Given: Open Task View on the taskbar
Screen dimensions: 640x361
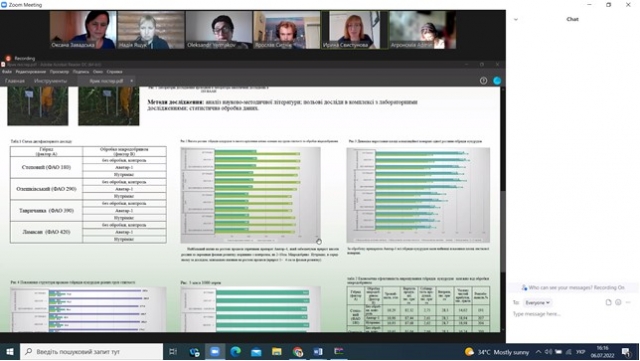Looking at the screenshot, I should pos(173,352).
